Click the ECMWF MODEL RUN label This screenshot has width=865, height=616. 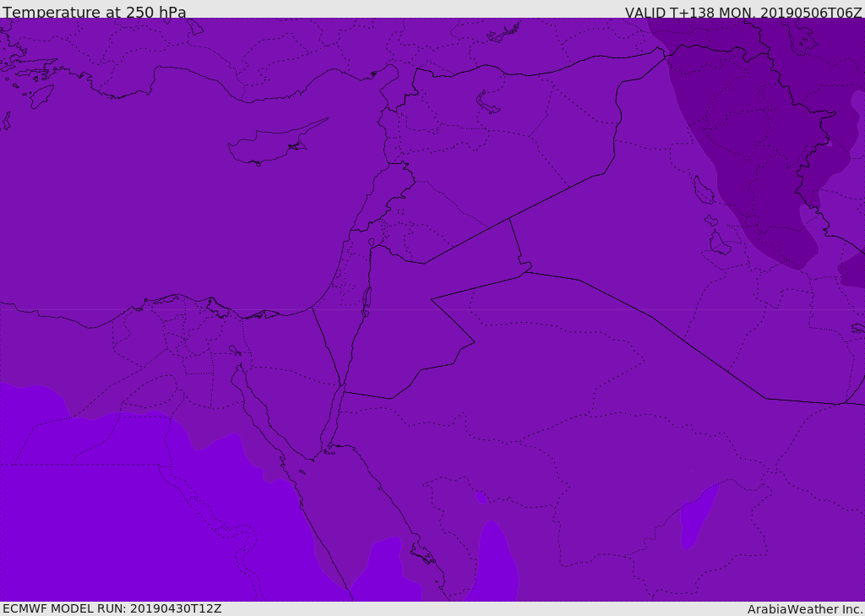point(112,608)
